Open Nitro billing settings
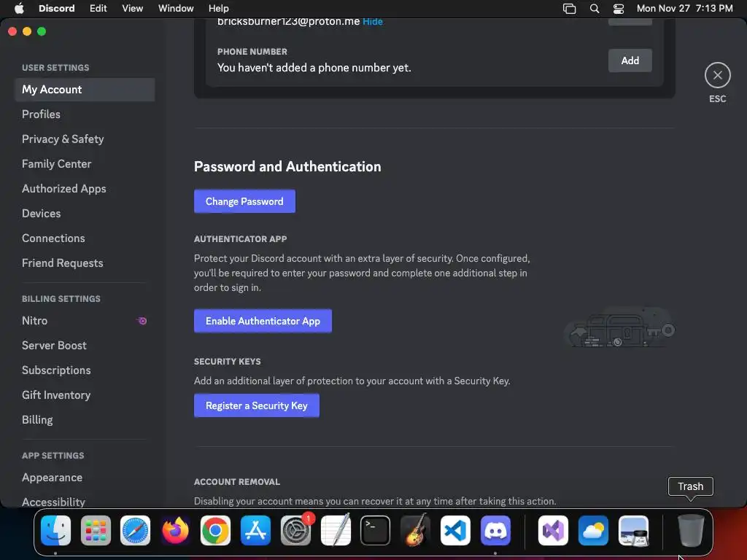 [85, 321]
